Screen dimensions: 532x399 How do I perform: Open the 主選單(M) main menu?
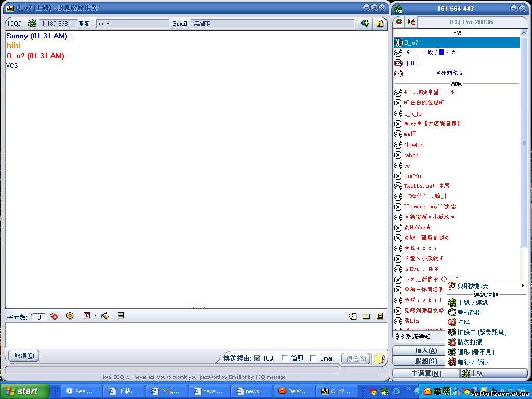[426, 373]
